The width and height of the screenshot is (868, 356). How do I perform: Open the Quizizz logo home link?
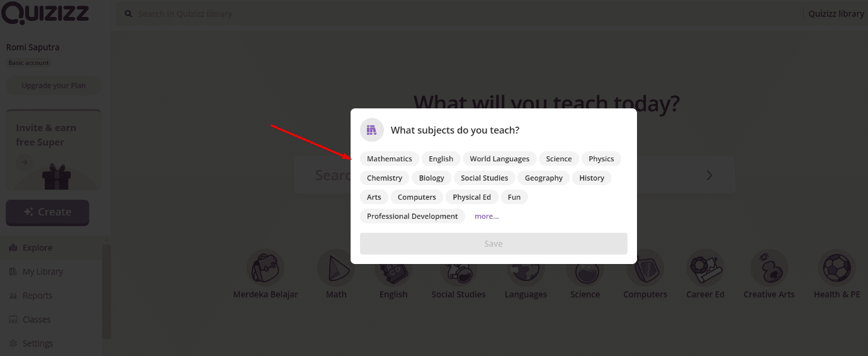[45, 13]
